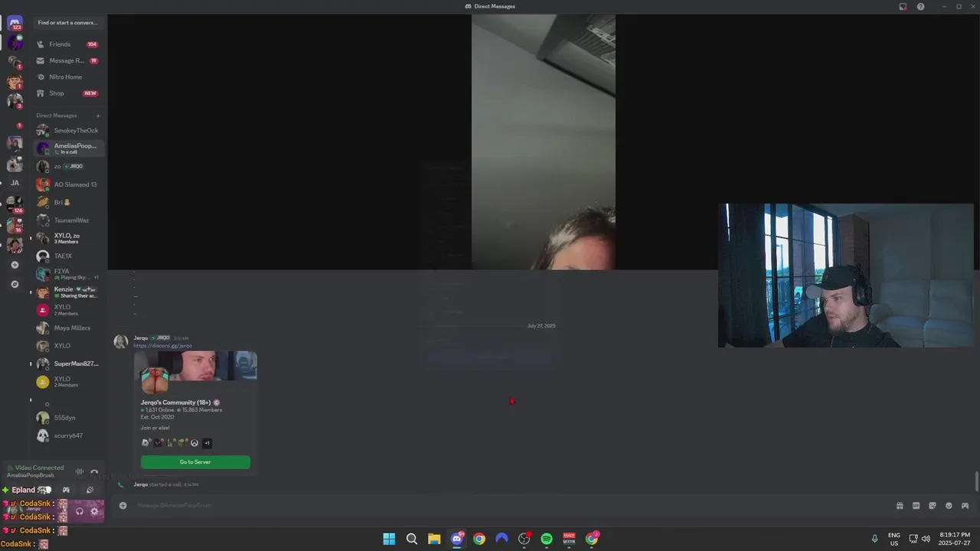Open the emoji picker icon
The height and width of the screenshot is (551, 980).
pos(949,506)
